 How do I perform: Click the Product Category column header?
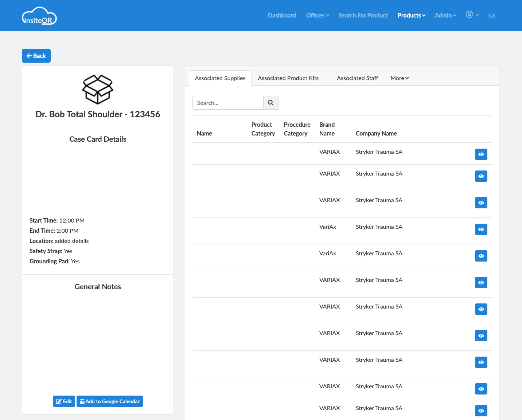(263, 129)
